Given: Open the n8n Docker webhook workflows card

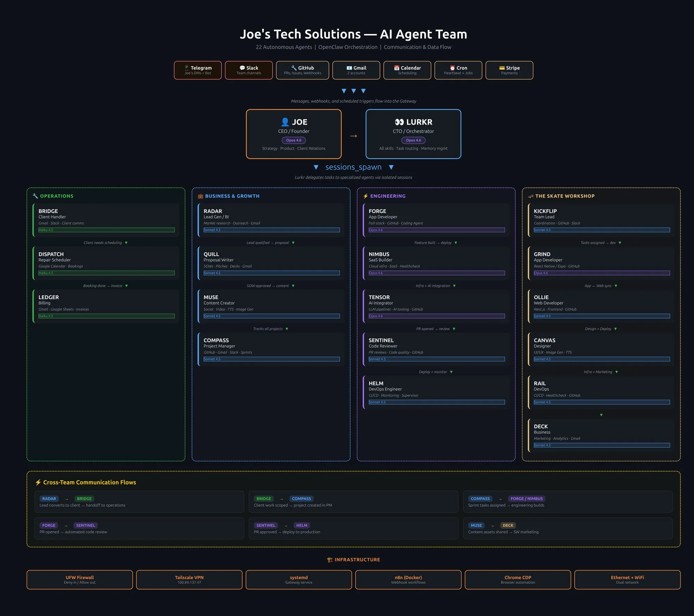Looking at the screenshot, I should tap(408, 580).
